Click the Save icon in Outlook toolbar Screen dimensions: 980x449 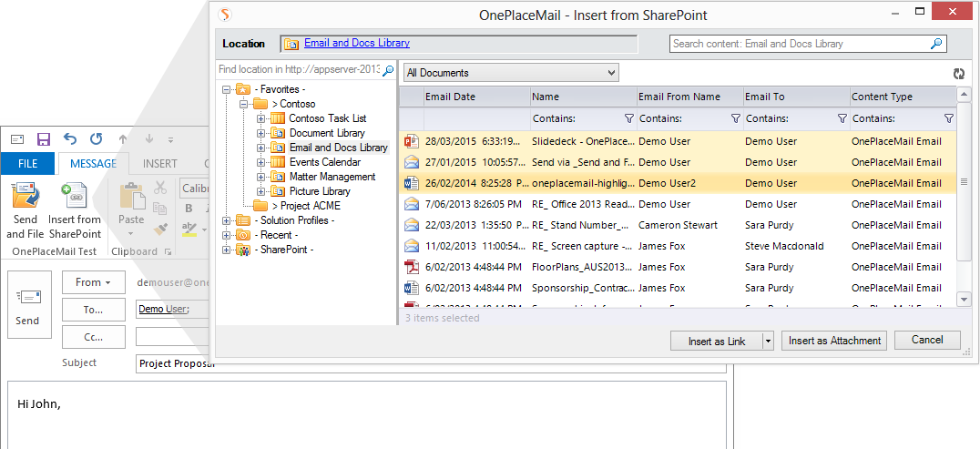43,139
